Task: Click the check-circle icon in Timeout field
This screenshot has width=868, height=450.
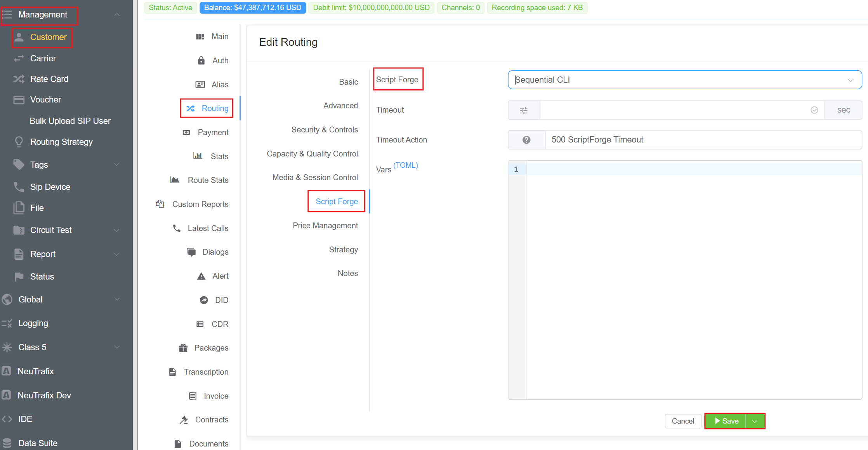Action: [x=814, y=110]
